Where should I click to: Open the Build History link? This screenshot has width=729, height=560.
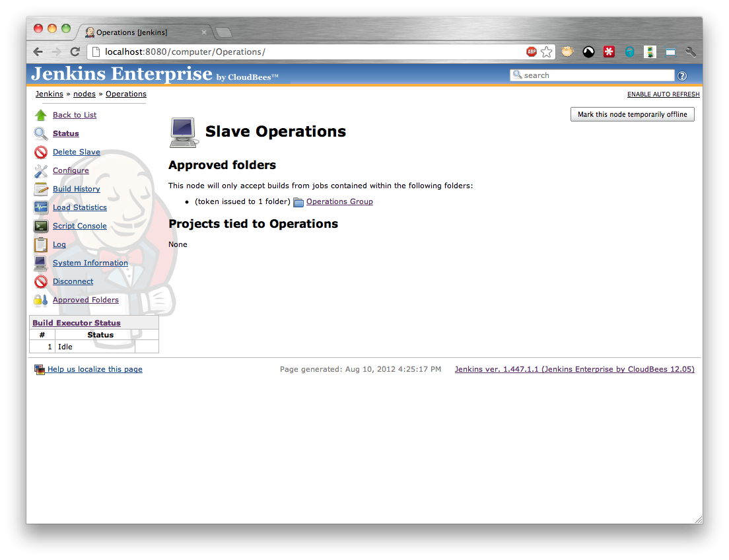(76, 189)
